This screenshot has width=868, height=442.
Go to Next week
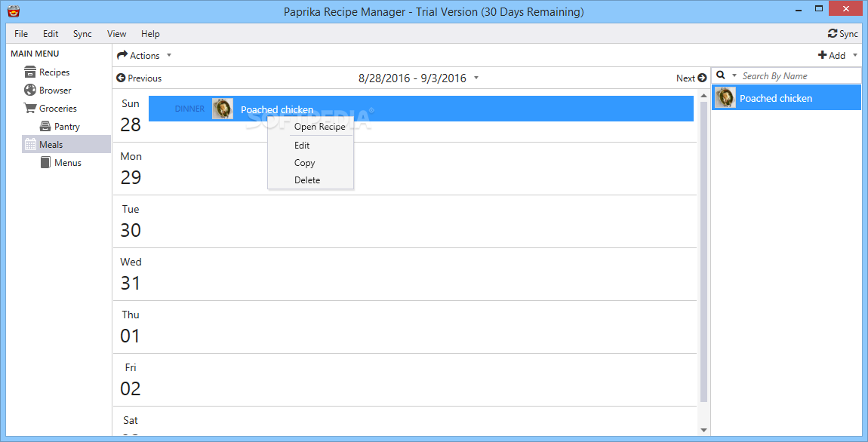pos(691,78)
